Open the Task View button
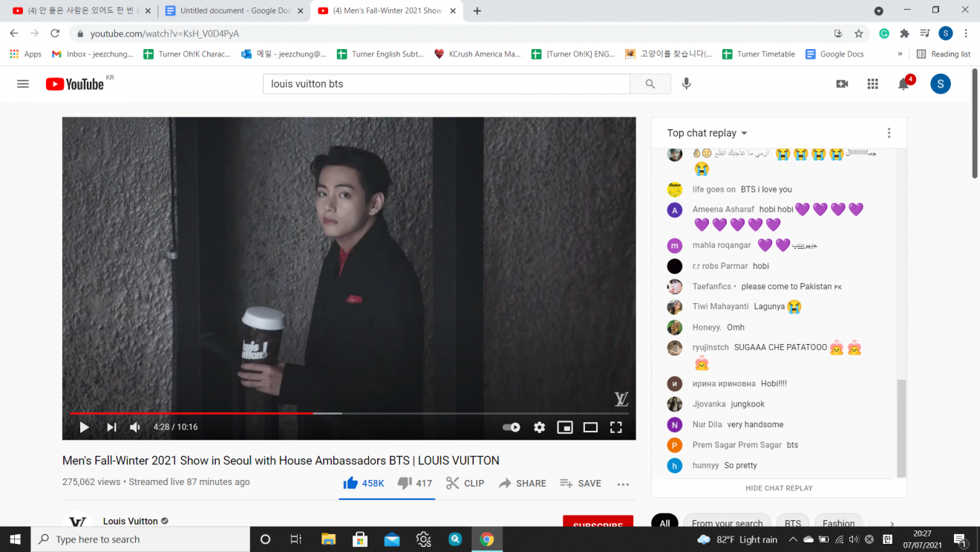This screenshot has height=552, width=980. (296, 539)
